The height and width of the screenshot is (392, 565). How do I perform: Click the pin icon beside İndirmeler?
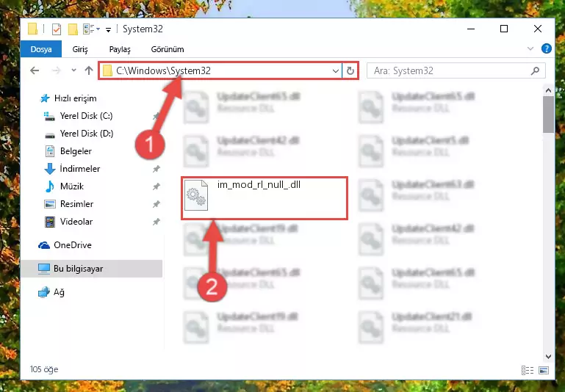[x=156, y=169]
